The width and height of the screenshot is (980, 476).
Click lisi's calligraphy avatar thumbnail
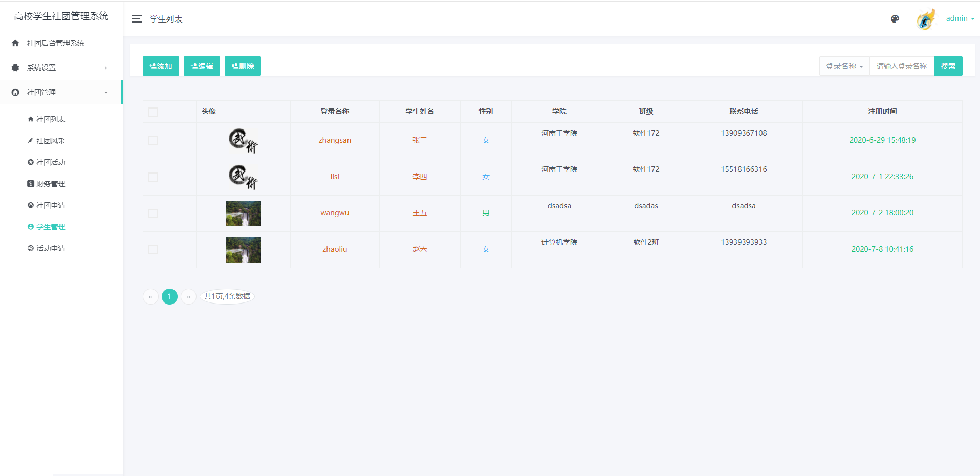pyautogui.click(x=243, y=177)
